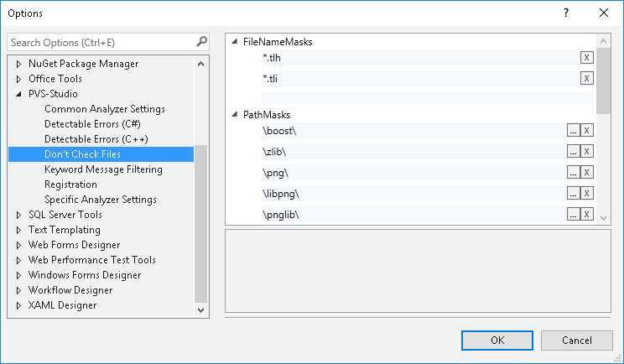The width and height of the screenshot is (624, 364).
Task: Cancel the Options dialog
Action: (576, 340)
